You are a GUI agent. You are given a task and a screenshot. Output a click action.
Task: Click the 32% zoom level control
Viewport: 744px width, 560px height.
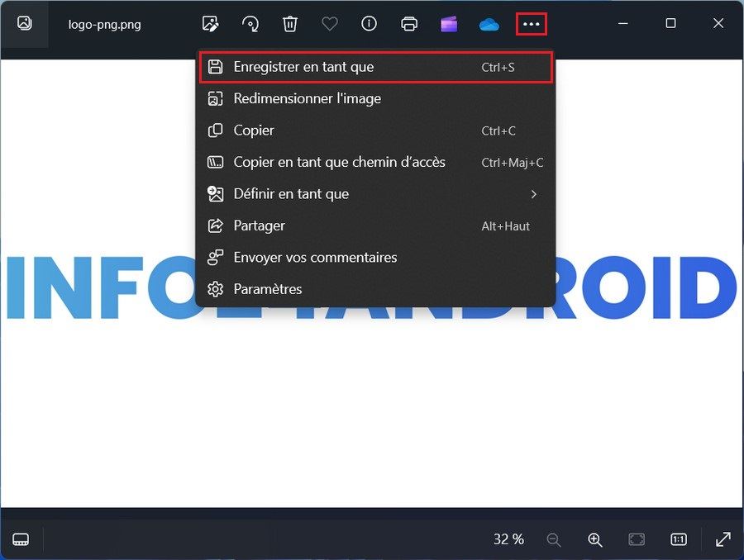click(508, 539)
